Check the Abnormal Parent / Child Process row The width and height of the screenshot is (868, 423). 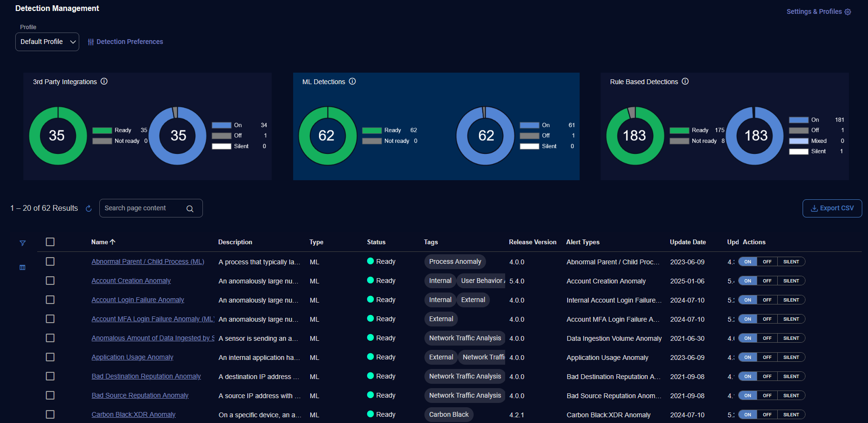50,261
